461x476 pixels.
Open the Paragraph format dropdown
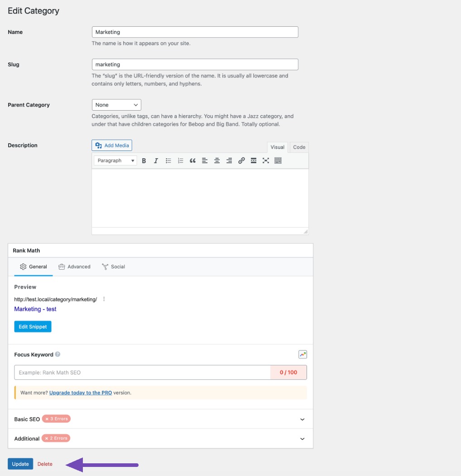(x=115, y=160)
